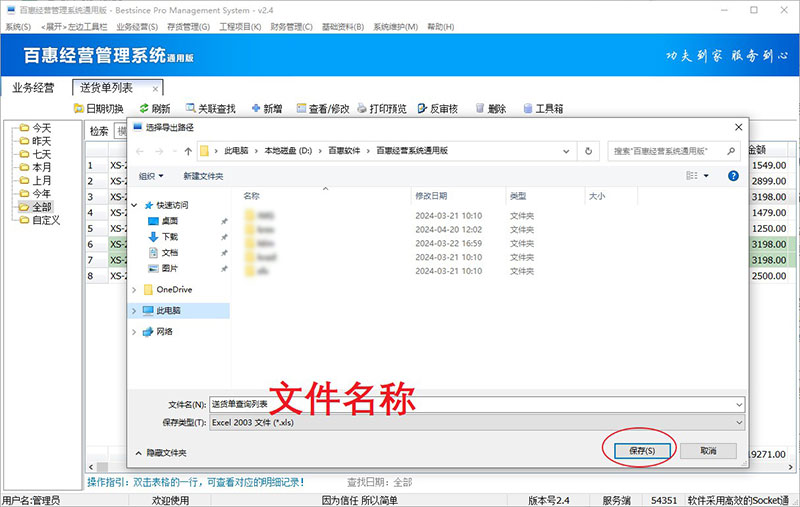Image resolution: width=800 pixels, height=507 pixels.
Task: Click the 保存(S) button
Action: point(642,451)
